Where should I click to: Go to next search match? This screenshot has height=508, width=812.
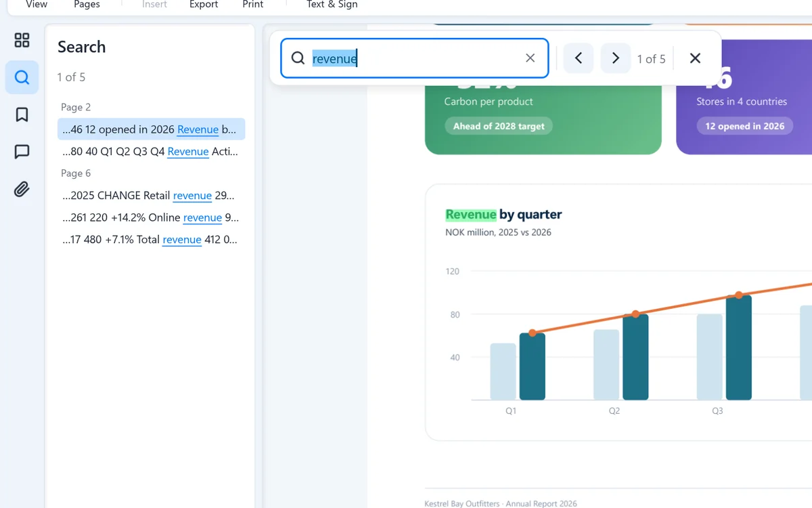click(x=616, y=58)
